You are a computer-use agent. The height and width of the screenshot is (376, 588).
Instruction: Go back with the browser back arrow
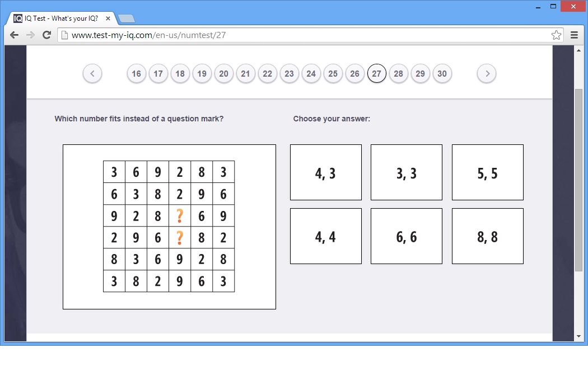coord(14,35)
